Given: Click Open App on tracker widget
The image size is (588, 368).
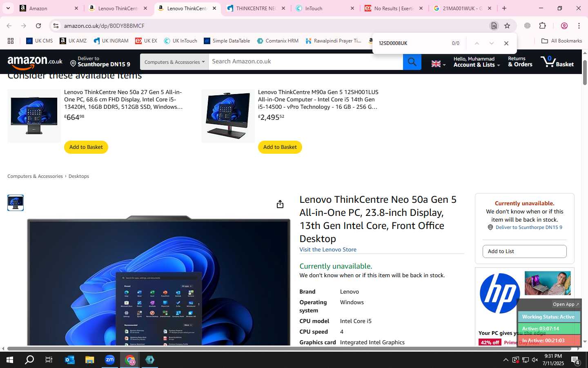Looking at the screenshot, I should (x=566, y=304).
